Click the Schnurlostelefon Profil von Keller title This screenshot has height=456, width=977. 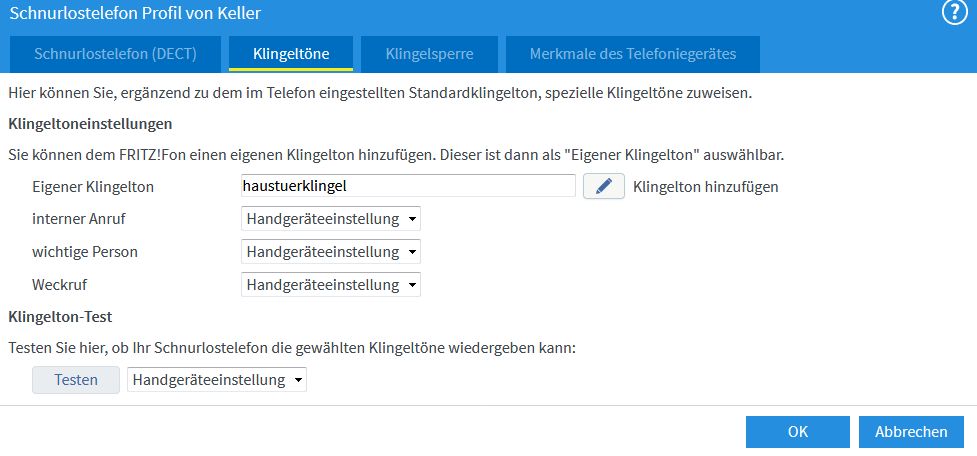[135, 13]
